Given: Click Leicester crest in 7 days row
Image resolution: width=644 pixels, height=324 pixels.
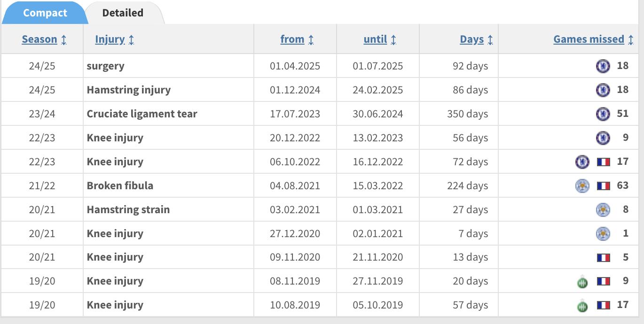Looking at the screenshot, I should tap(603, 233).
